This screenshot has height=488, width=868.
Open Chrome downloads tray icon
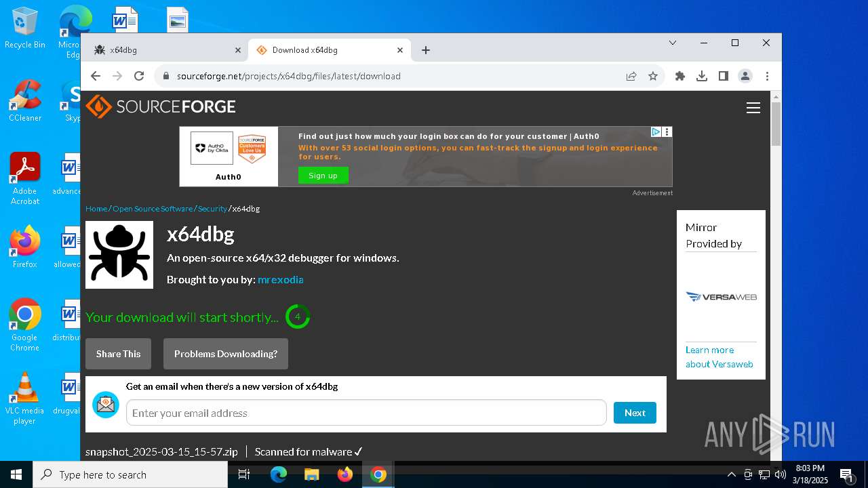coord(702,76)
